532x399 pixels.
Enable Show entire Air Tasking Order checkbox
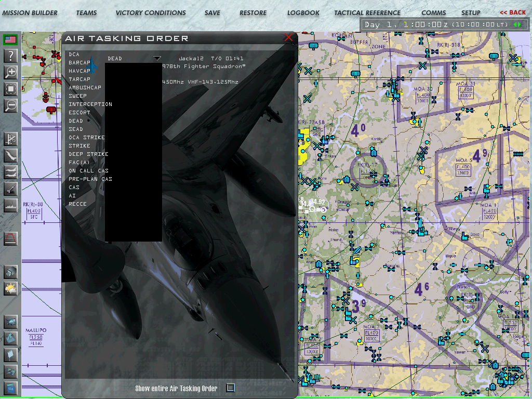(x=231, y=388)
